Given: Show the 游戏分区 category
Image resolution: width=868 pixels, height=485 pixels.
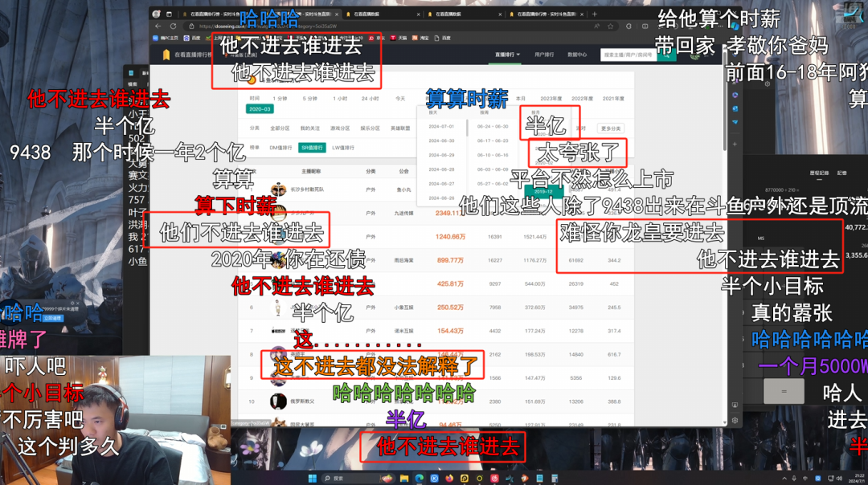Looking at the screenshot, I should pos(340,128).
